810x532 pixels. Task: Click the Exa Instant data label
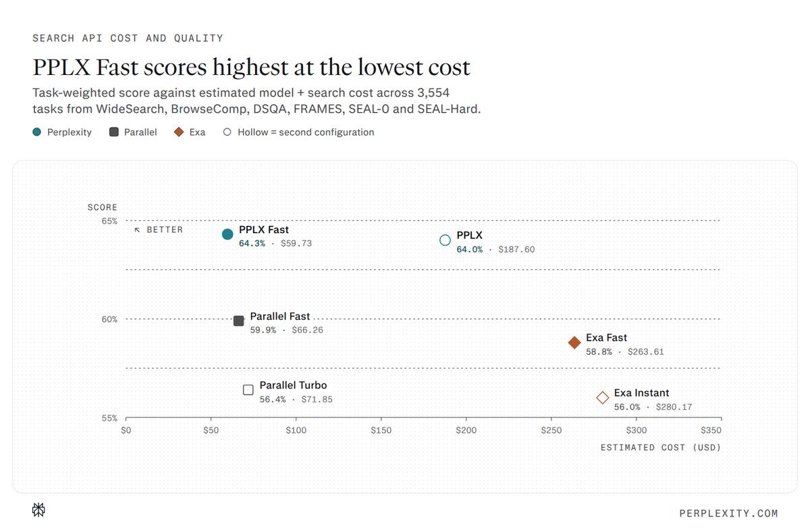653,400
